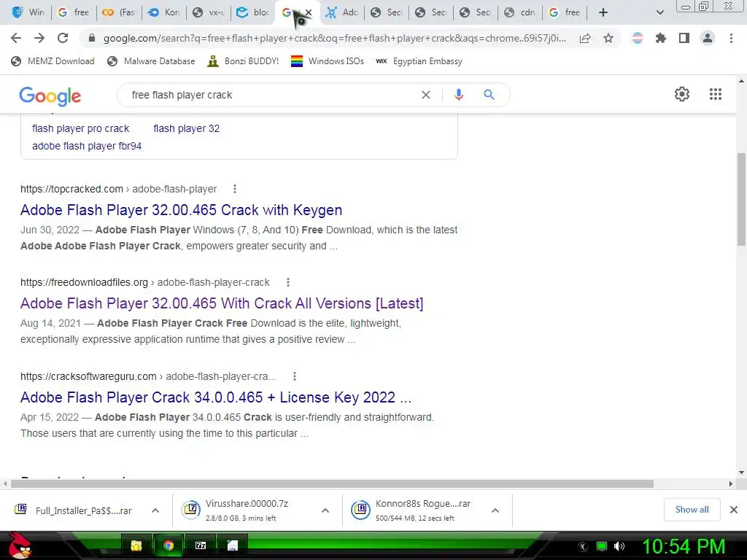The width and height of the screenshot is (747, 560).
Task: Switch to the Kon tab
Action: [164, 12]
